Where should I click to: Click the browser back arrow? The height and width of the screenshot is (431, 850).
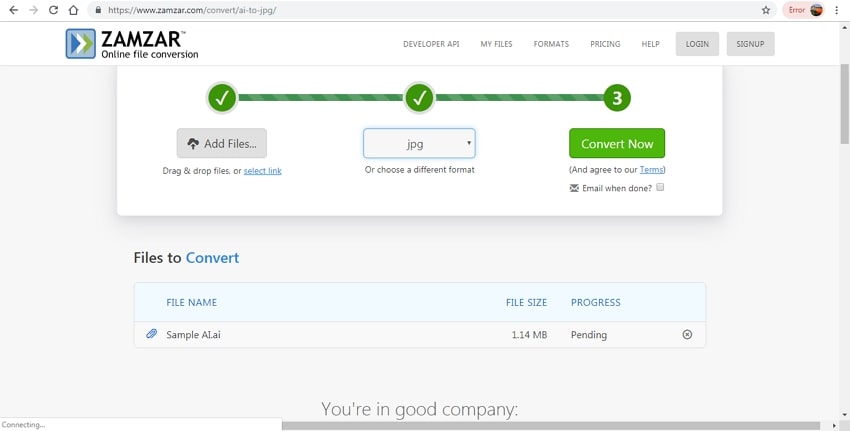[x=13, y=10]
